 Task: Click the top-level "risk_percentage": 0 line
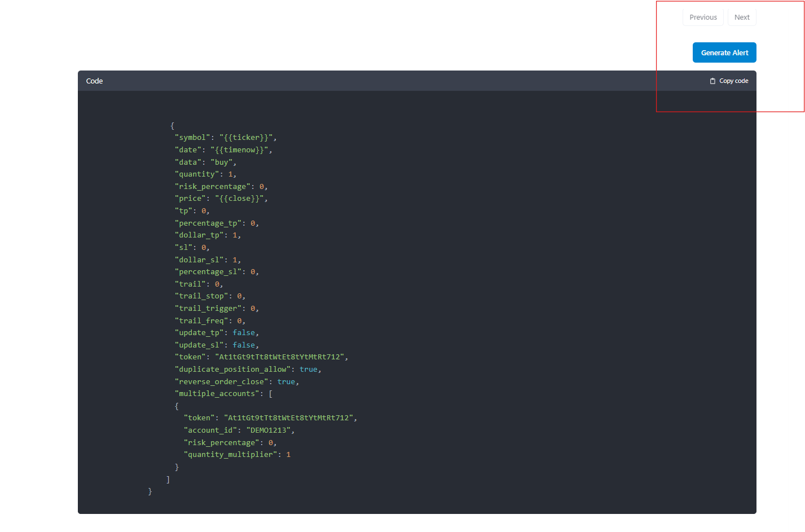coord(221,187)
